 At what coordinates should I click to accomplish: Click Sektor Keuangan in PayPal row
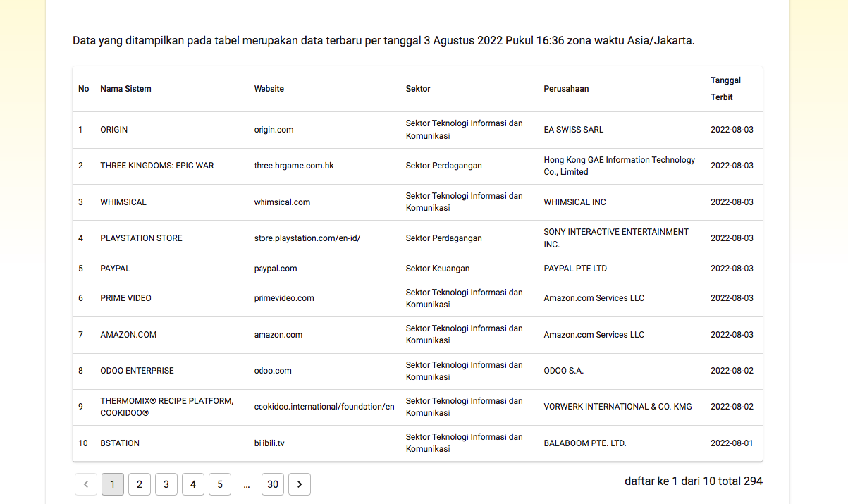point(438,269)
